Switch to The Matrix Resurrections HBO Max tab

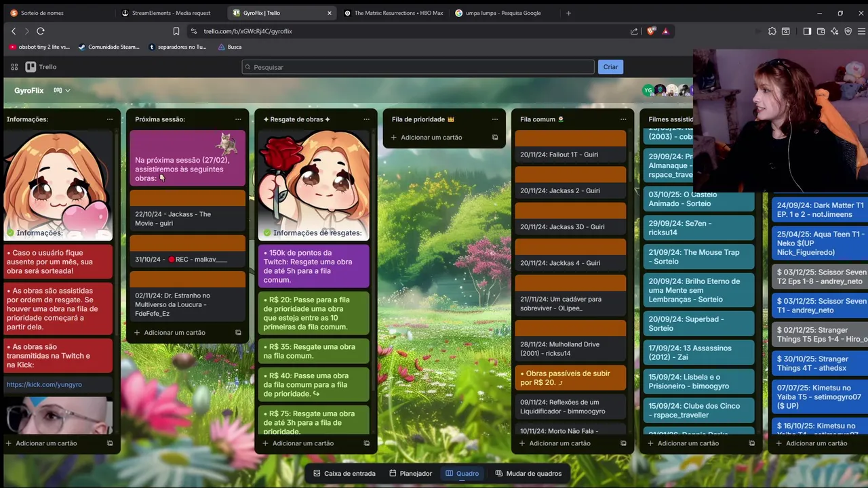(x=395, y=13)
